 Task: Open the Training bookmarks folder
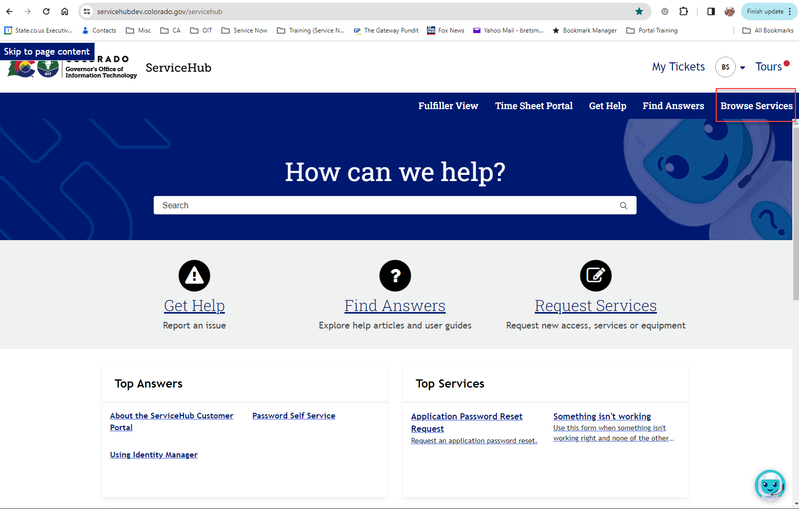coord(311,31)
